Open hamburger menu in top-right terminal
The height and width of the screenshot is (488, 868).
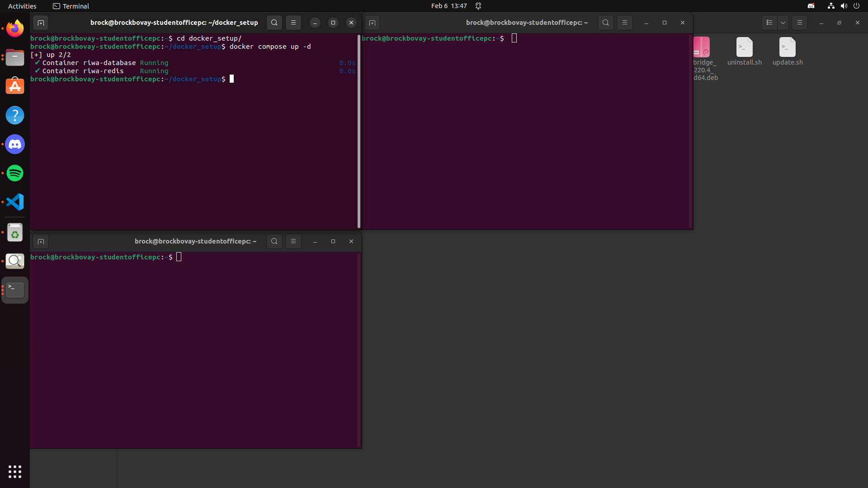point(625,23)
